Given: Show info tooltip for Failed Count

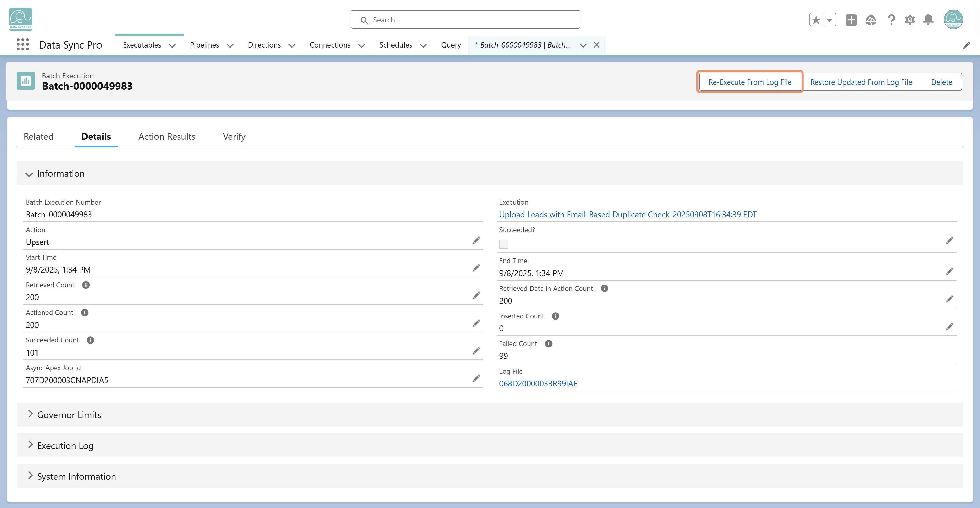Looking at the screenshot, I should (x=548, y=344).
